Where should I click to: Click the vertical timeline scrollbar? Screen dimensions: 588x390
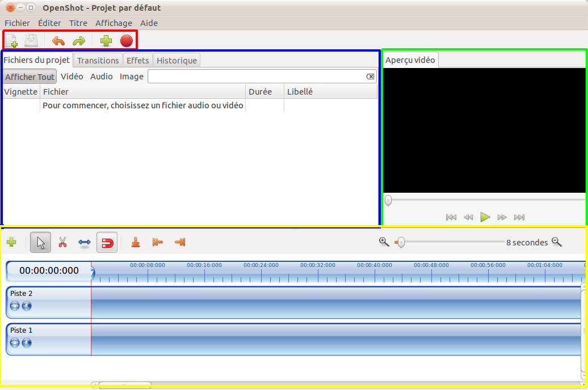(583, 331)
